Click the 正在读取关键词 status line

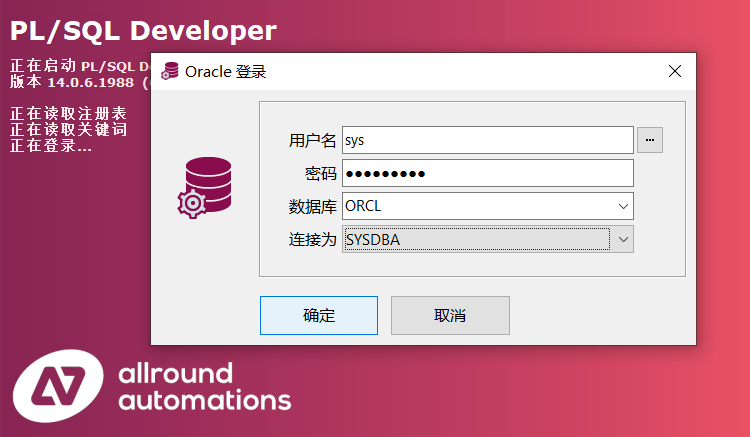pyautogui.click(x=68, y=130)
